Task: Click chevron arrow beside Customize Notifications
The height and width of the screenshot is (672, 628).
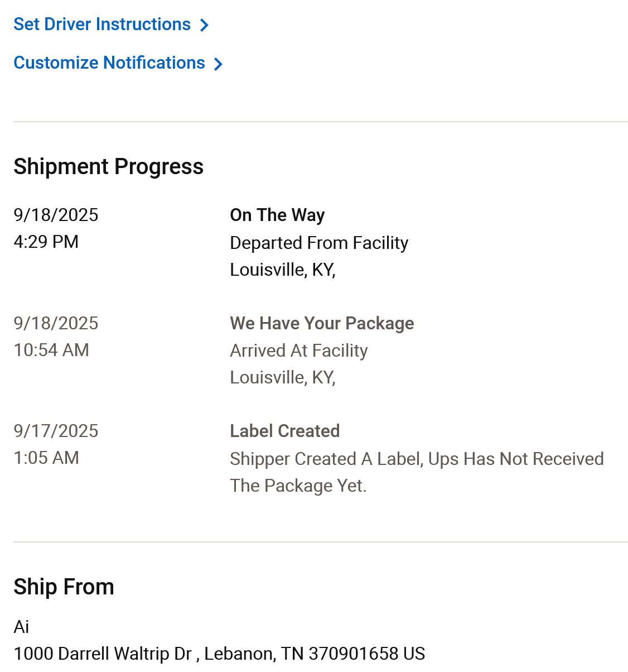Action: 219,64
